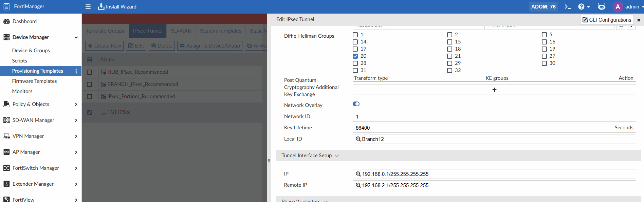Image resolution: width=644 pixels, height=202 pixels.
Task: Check the HUB_IPsec_Recommended row checkbox
Action: coord(90,72)
